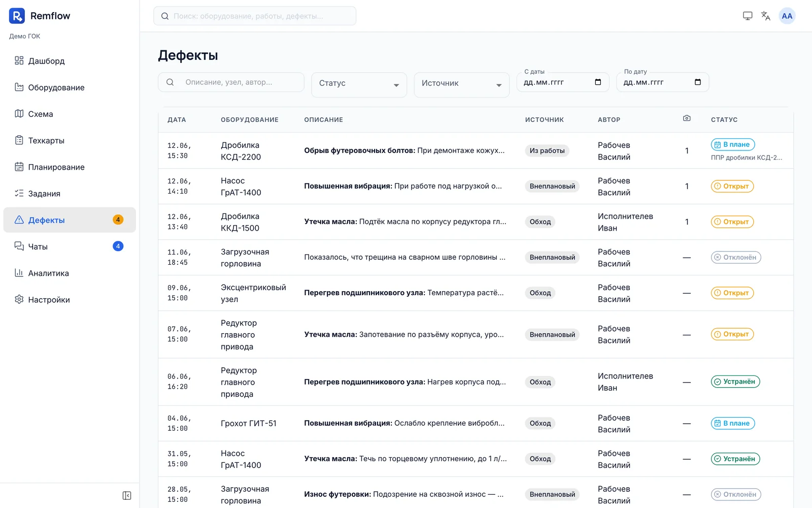This screenshot has width=812, height=508.
Task: Click Исполнителев Иван in 12.06 13:40 row
Action: point(625,222)
